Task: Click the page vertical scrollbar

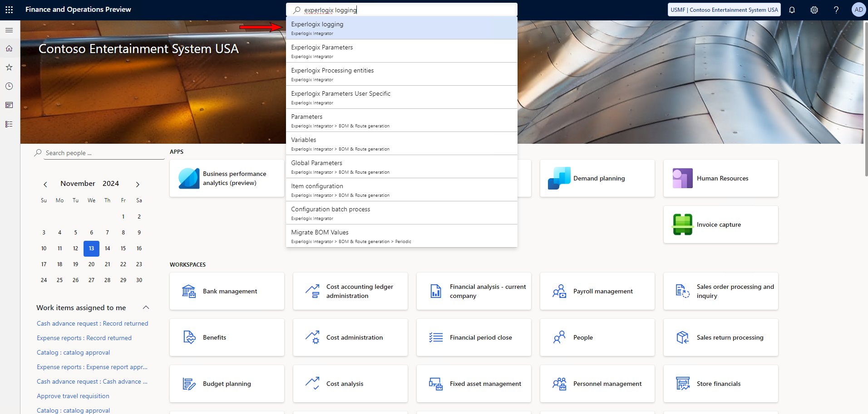Action: pyautogui.click(x=866, y=100)
